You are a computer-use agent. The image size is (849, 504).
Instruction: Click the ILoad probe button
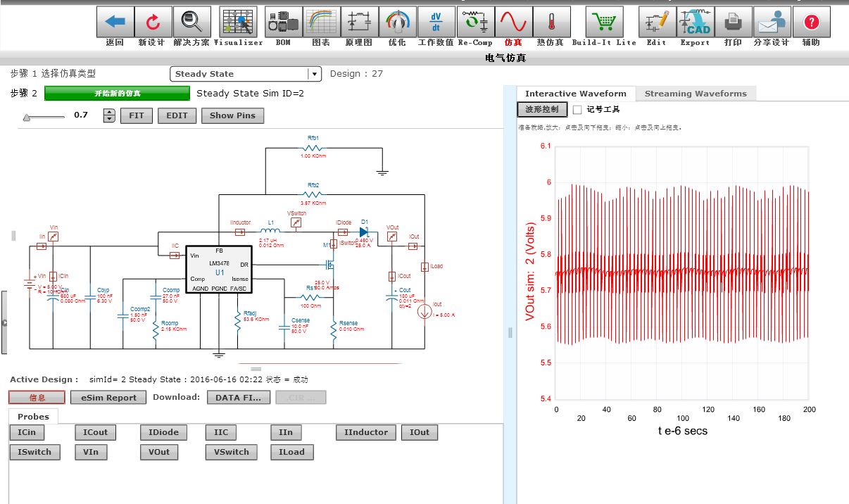[x=291, y=452]
